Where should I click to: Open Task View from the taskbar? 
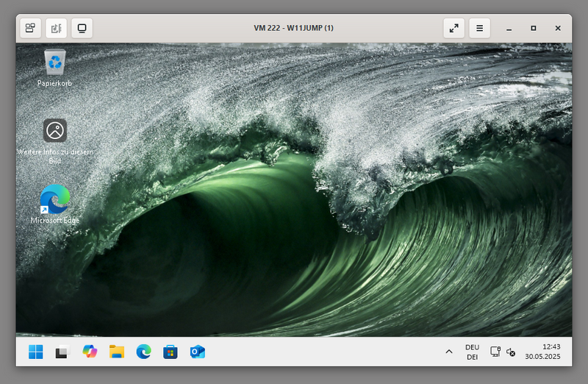[62, 352]
